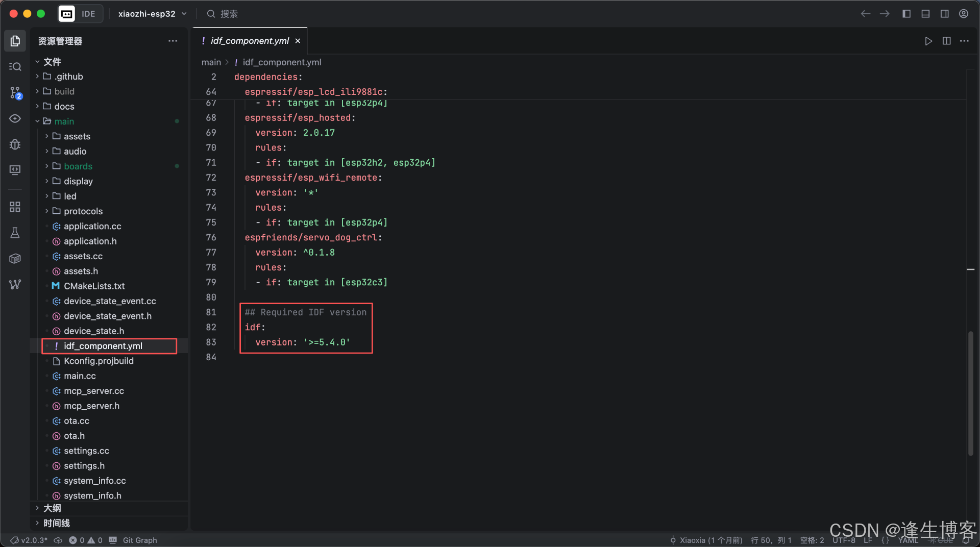This screenshot has height=547, width=980.
Task: Collapse the 文件 section
Action: (x=52, y=62)
